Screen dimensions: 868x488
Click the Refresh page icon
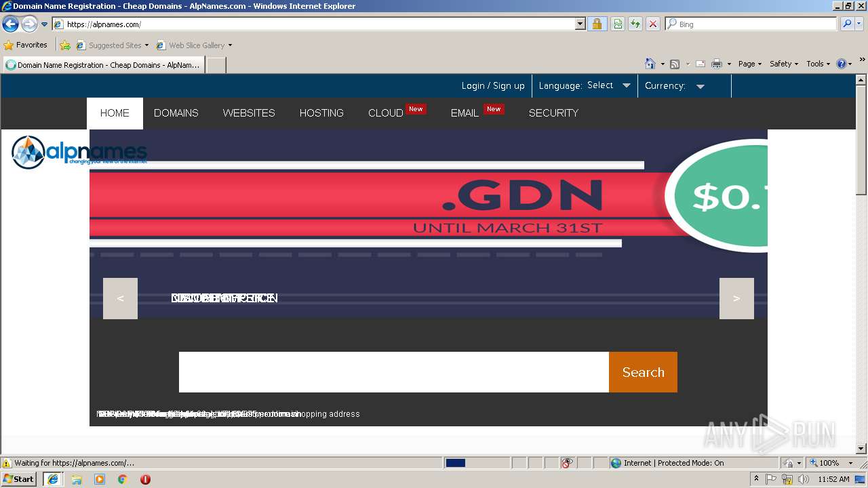tap(635, 24)
